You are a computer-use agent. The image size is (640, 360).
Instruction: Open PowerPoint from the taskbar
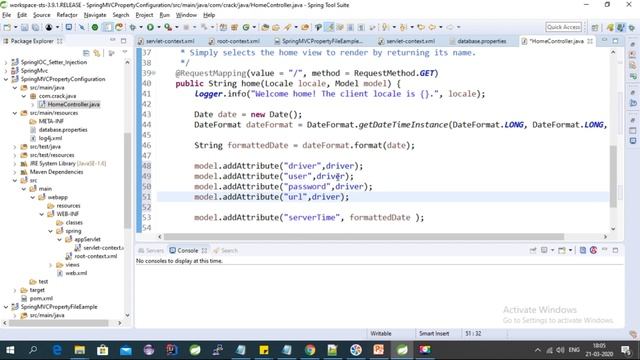tap(379, 350)
